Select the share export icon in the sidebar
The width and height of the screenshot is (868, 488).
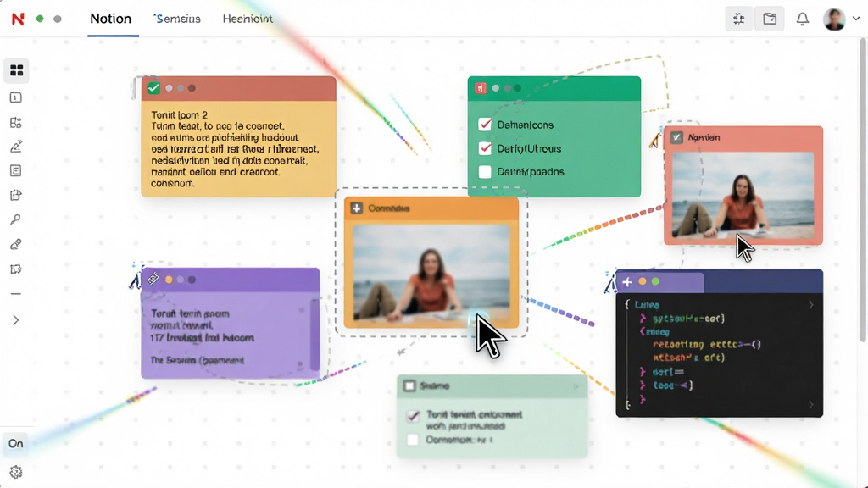click(15, 196)
